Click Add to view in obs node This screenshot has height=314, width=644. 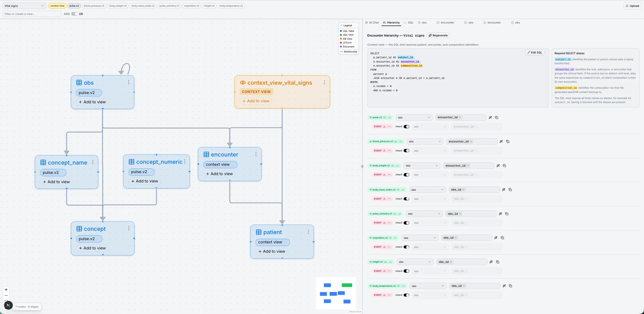click(92, 102)
